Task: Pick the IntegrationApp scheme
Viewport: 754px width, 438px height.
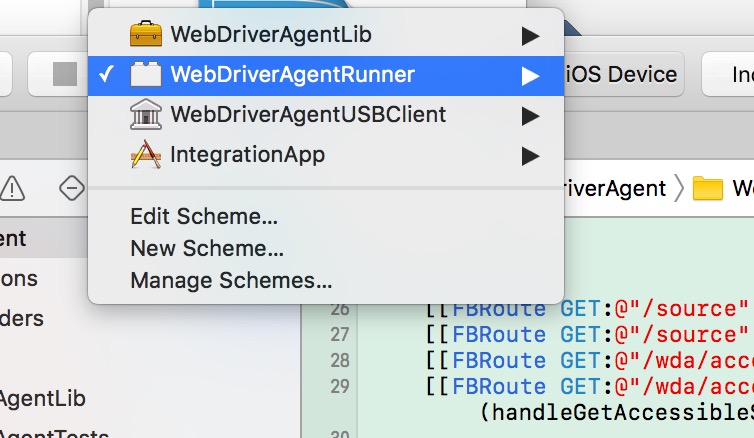Action: coord(326,155)
